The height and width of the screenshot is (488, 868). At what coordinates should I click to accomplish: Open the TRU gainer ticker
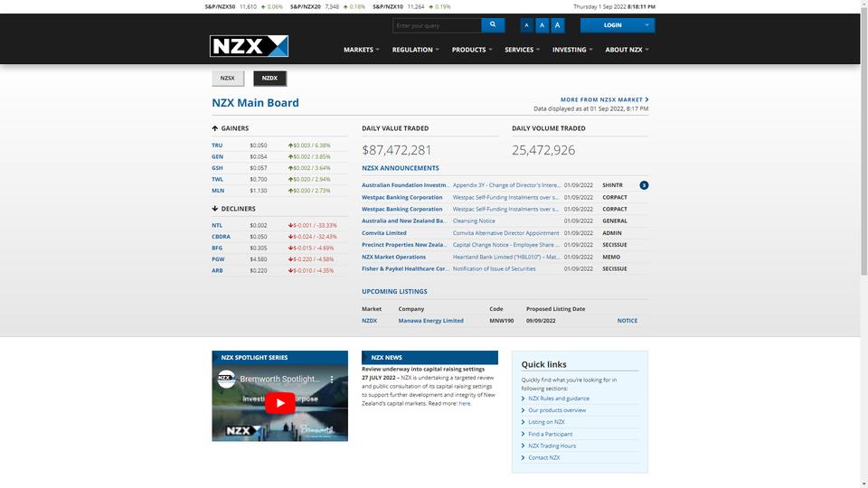pyautogui.click(x=217, y=145)
